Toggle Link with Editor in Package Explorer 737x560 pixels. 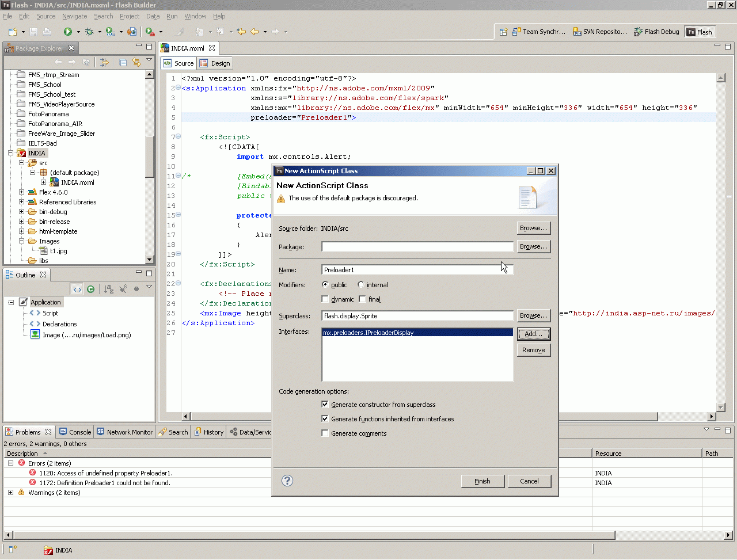(136, 62)
